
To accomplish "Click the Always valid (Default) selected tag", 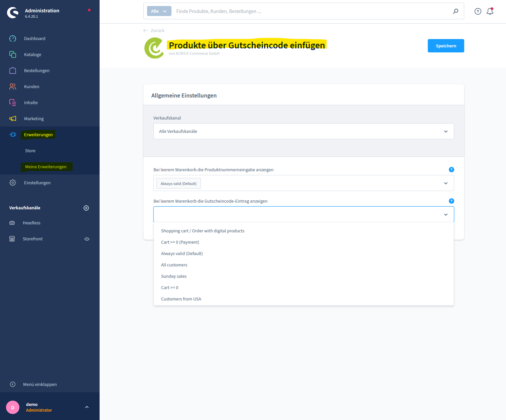I will 178,183.
